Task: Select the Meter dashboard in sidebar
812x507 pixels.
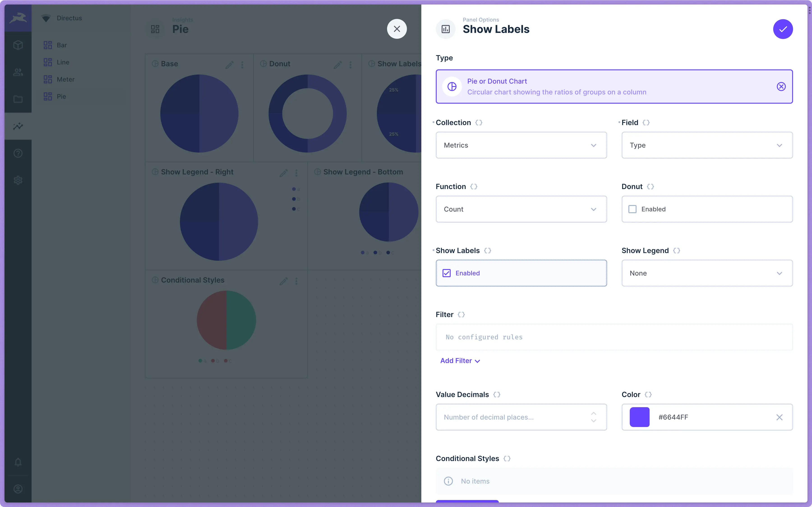Action: [66, 79]
